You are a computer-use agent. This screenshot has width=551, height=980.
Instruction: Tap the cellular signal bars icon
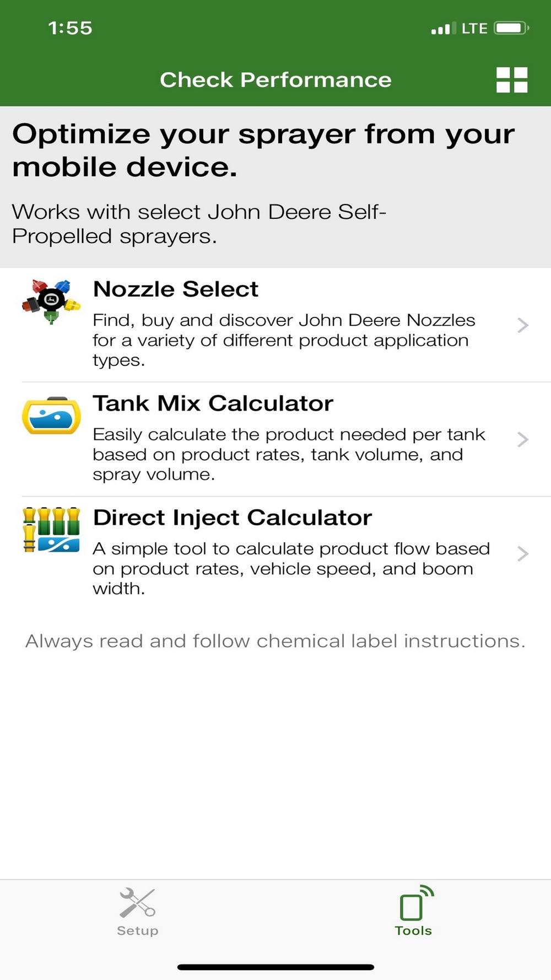click(x=443, y=28)
